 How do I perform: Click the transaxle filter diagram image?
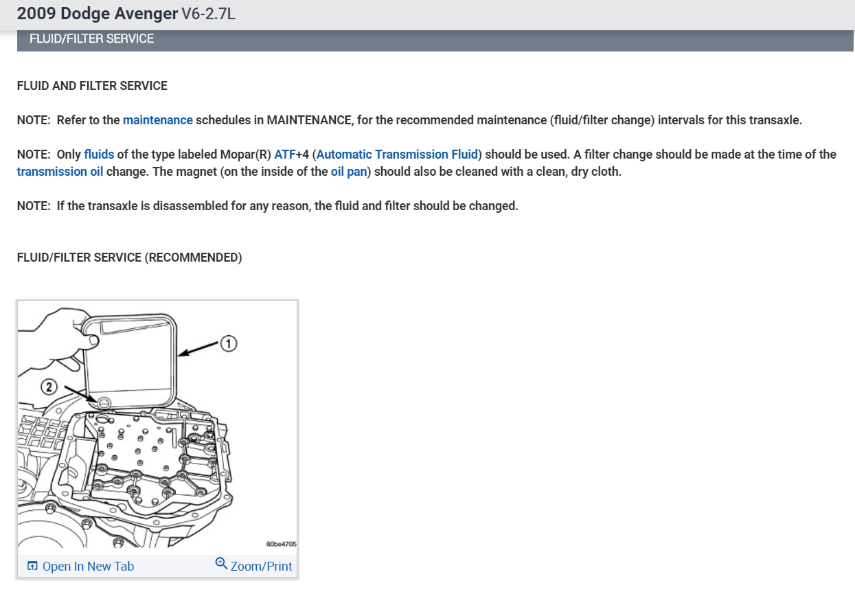(x=157, y=426)
